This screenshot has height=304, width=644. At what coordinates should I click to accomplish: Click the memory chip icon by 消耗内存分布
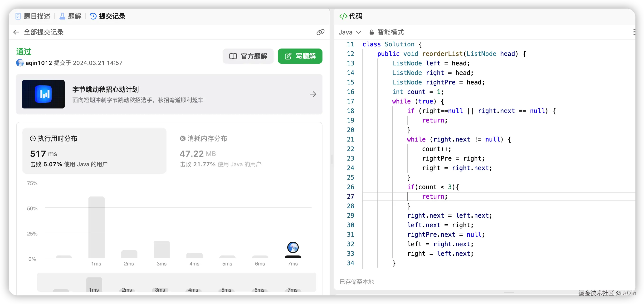coord(182,138)
